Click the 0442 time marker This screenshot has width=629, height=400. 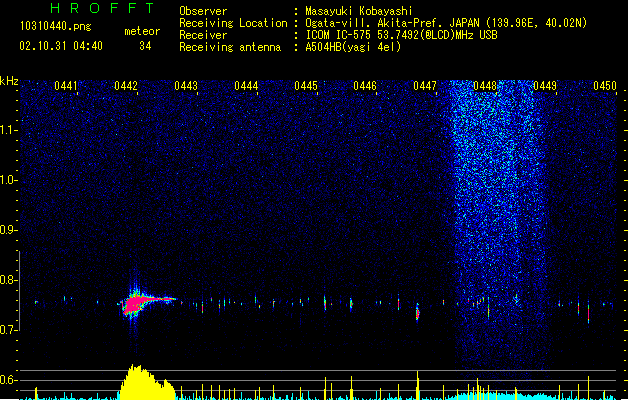(126, 86)
